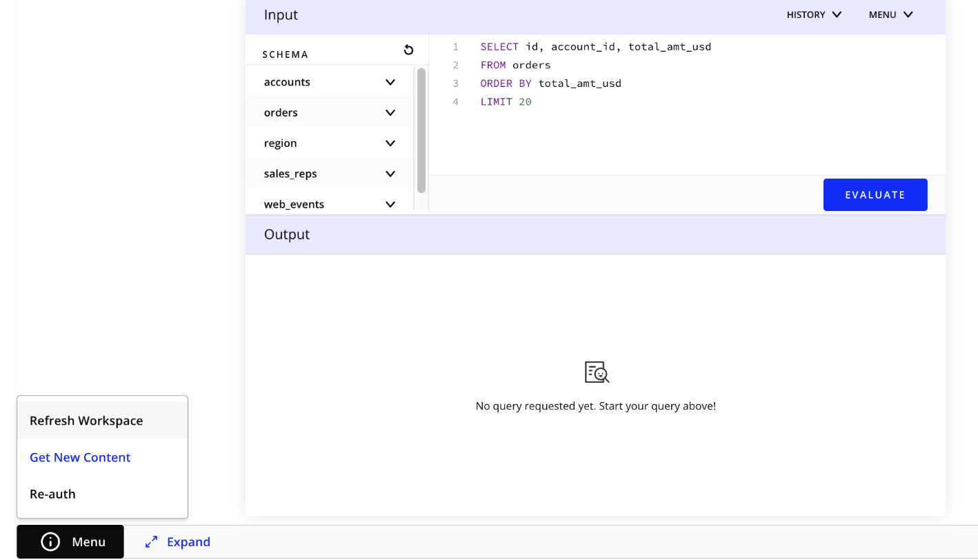This screenshot has width=978, height=560.
Task: Open the HISTORY dropdown
Action: click(x=814, y=14)
